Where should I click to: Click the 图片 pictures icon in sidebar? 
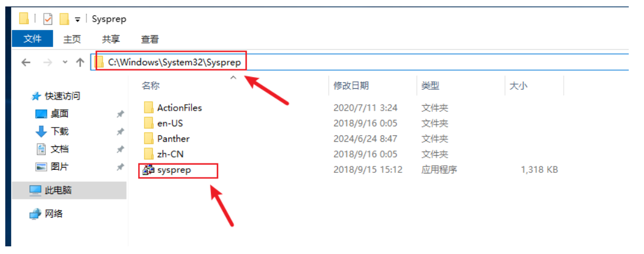(x=41, y=168)
